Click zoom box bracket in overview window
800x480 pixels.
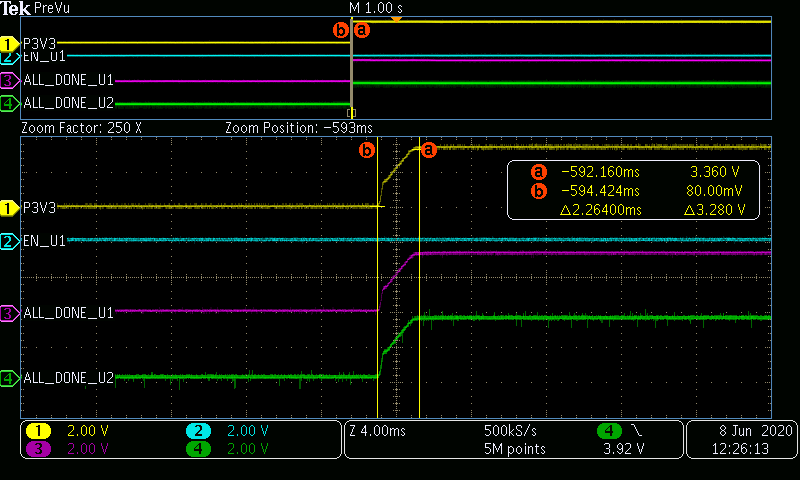(352, 113)
